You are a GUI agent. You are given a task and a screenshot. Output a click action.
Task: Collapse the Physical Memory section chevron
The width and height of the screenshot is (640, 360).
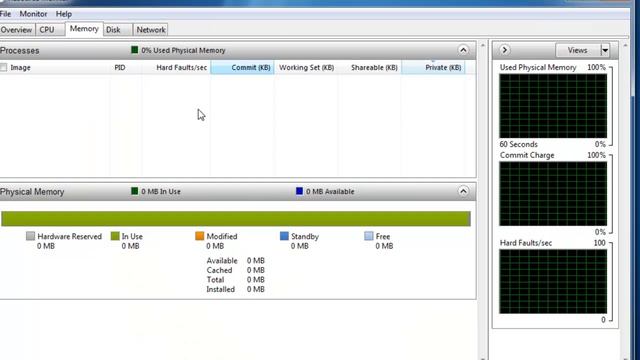coord(463,191)
